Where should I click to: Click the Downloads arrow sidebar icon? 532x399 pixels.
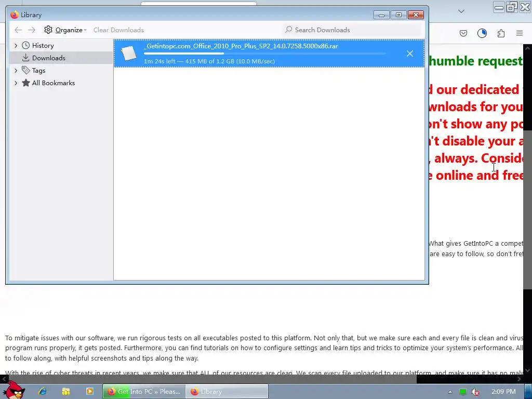coord(25,58)
